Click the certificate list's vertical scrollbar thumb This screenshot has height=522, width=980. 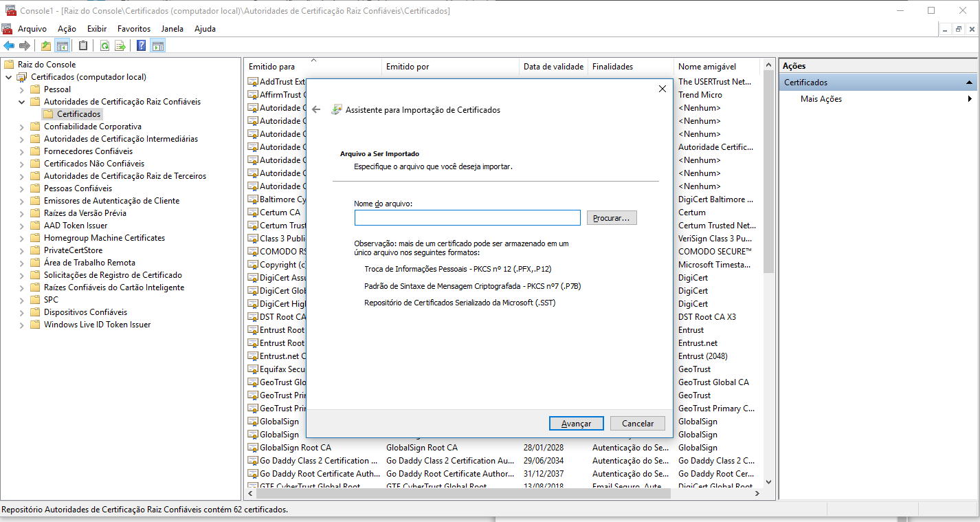point(768,172)
